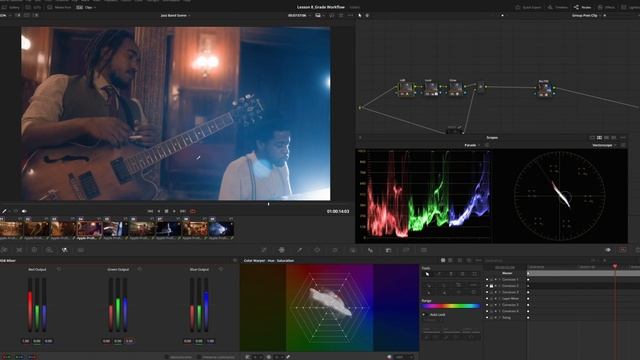This screenshot has width=640, height=360.
Task: Click the viewer playhead scrubber marker
Action: click(x=268, y=204)
